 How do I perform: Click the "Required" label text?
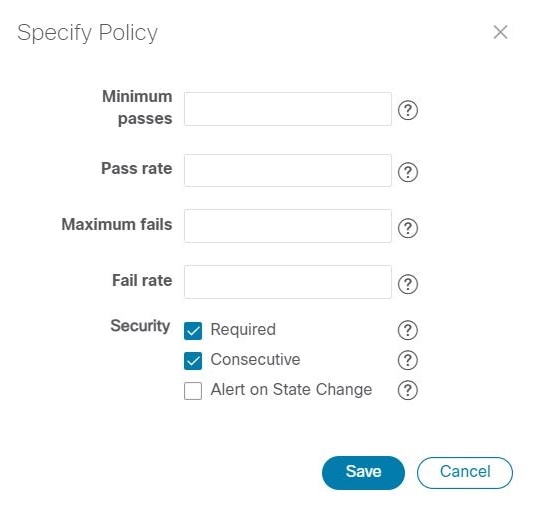point(243,329)
